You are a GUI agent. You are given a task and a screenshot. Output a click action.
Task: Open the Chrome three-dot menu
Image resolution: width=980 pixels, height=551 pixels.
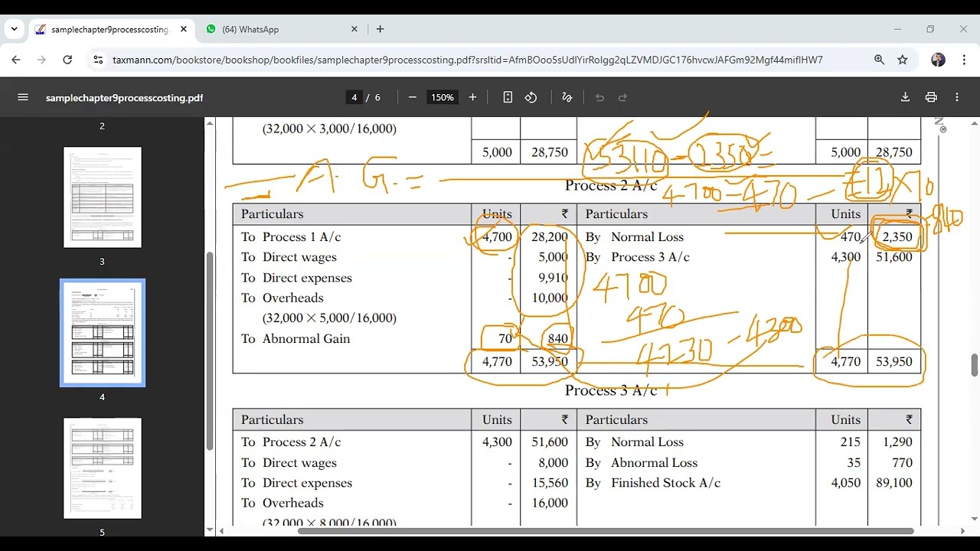[x=963, y=60]
